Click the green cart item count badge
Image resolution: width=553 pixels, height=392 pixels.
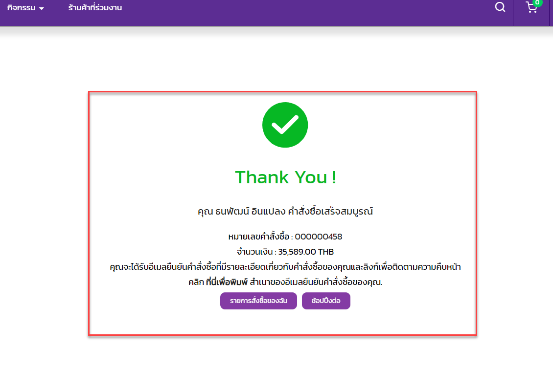point(537,2)
